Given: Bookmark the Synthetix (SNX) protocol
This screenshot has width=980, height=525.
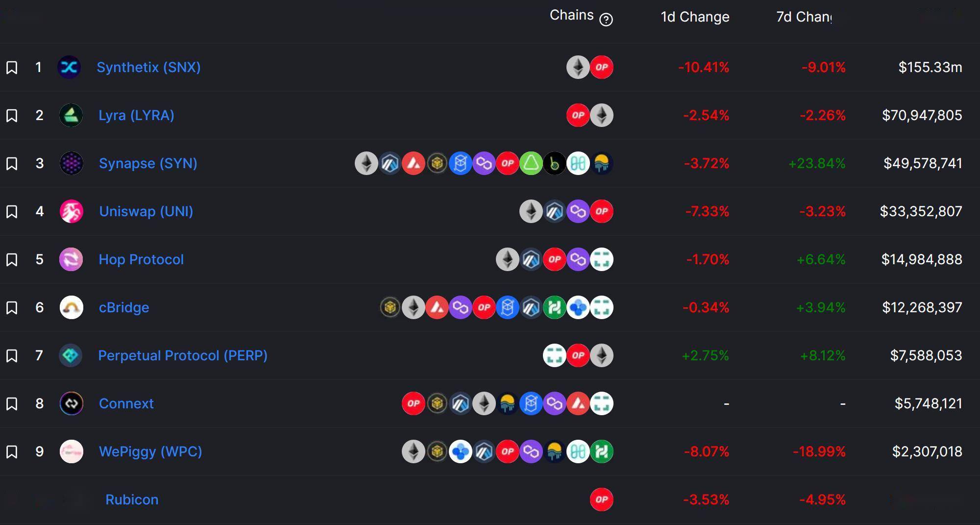Looking at the screenshot, I should [12, 67].
